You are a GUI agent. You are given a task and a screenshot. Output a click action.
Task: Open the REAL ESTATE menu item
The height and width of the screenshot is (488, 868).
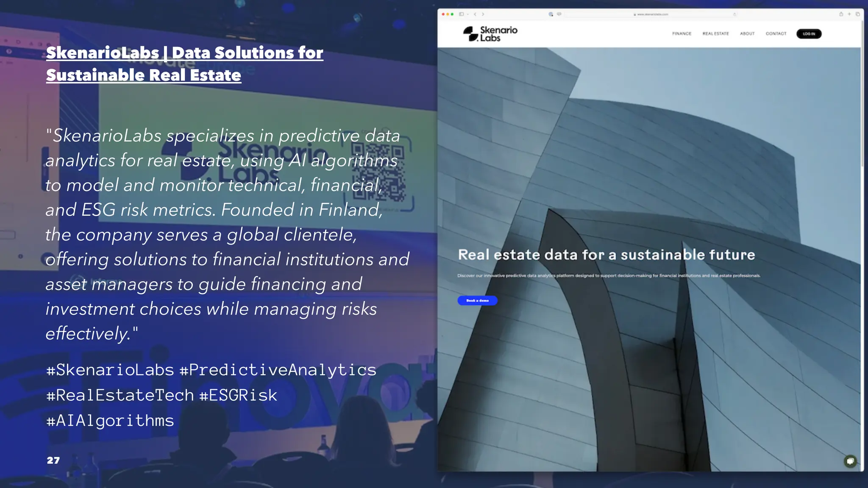[715, 34]
